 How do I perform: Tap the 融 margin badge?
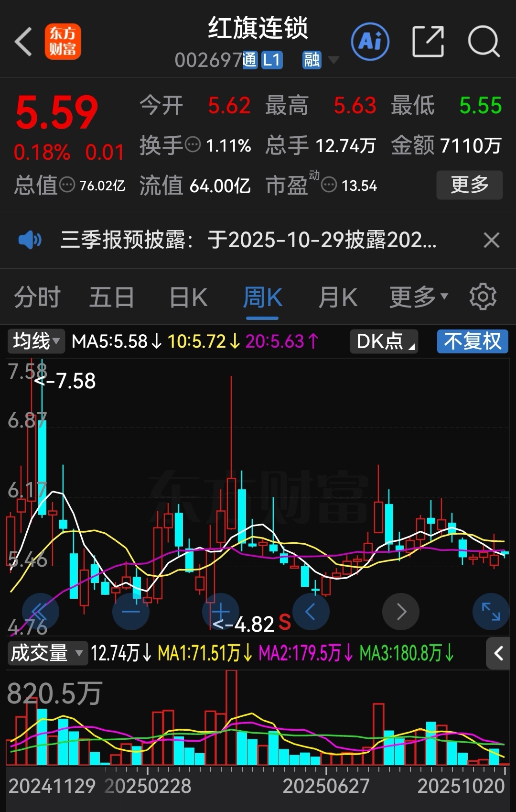(x=312, y=60)
